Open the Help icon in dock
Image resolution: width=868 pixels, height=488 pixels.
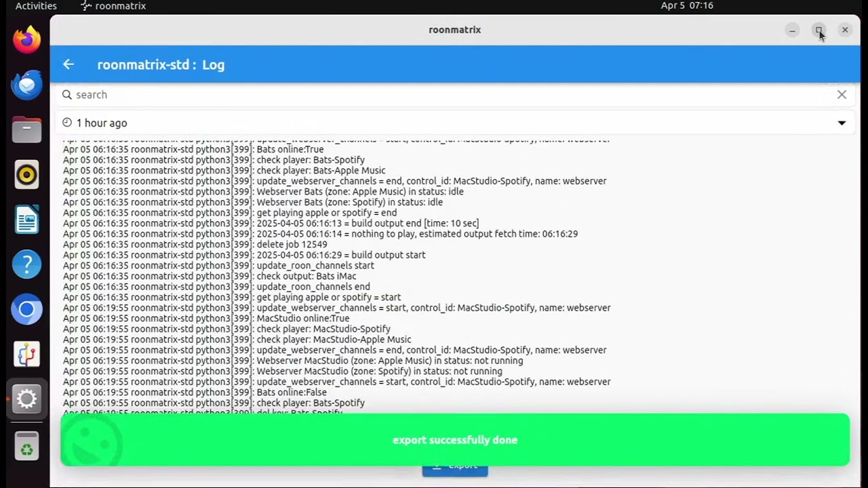tap(27, 264)
